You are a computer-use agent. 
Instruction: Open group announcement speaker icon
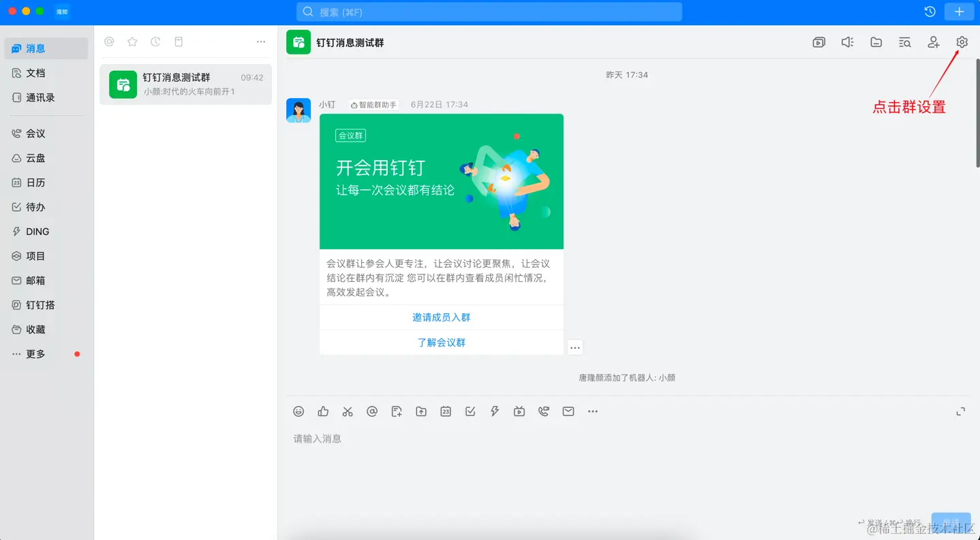click(847, 42)
